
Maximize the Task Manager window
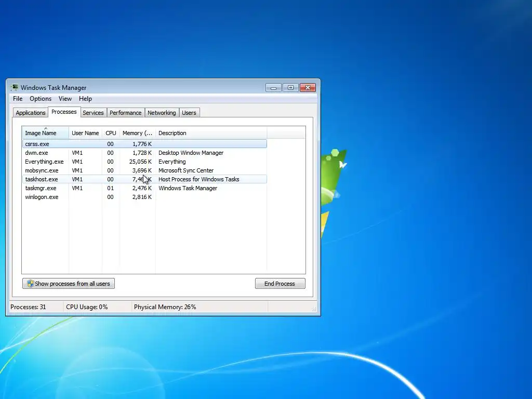290,88
